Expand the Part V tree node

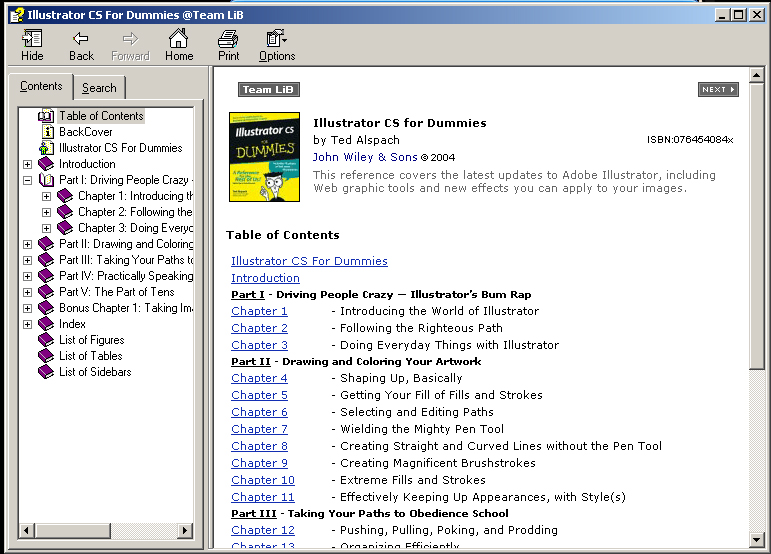[28, 292]
